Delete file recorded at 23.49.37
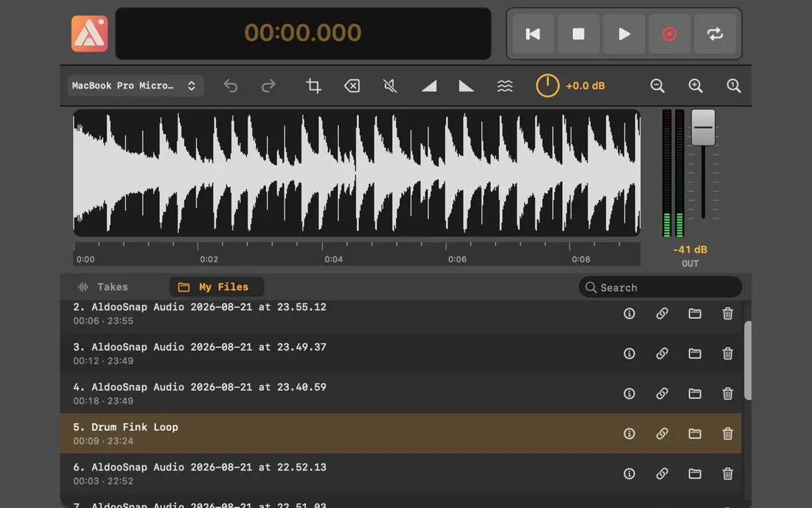 point(727,353)
